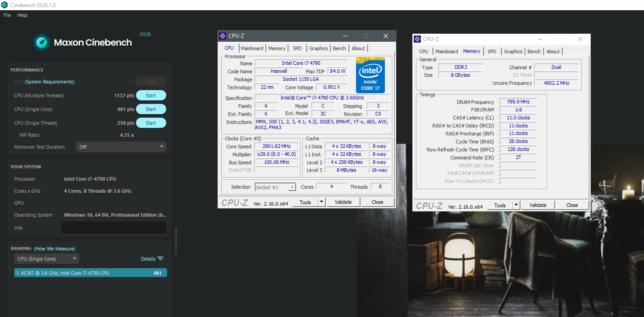The width and height of the screenshot is (644, 317).
Task: Click the Core Voltage value 0.901 V
Action: point(332,87)
